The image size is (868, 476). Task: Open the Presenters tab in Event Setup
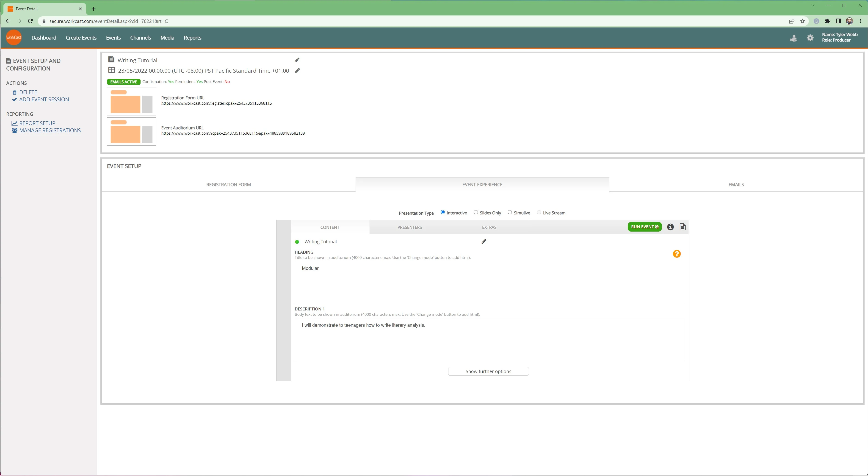(409, 227)
